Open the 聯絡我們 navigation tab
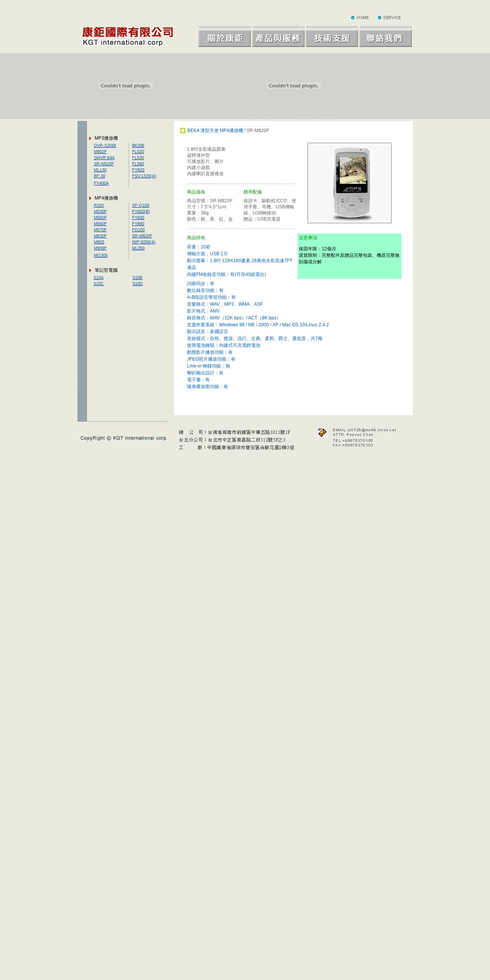This screenshot has width=490, height=980. tap(385, 37)
